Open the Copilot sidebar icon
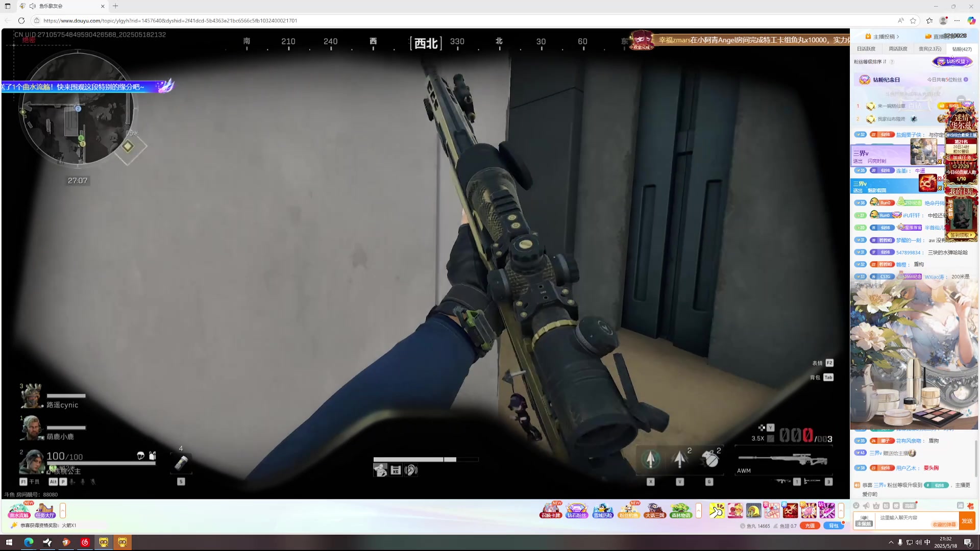This screenshot has width=980, height=551. click(971, 20)
